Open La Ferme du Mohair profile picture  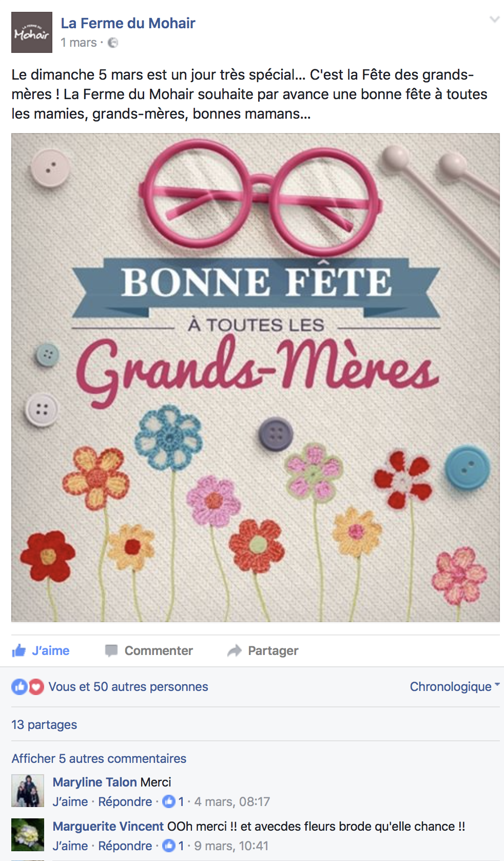click(32, 32)
